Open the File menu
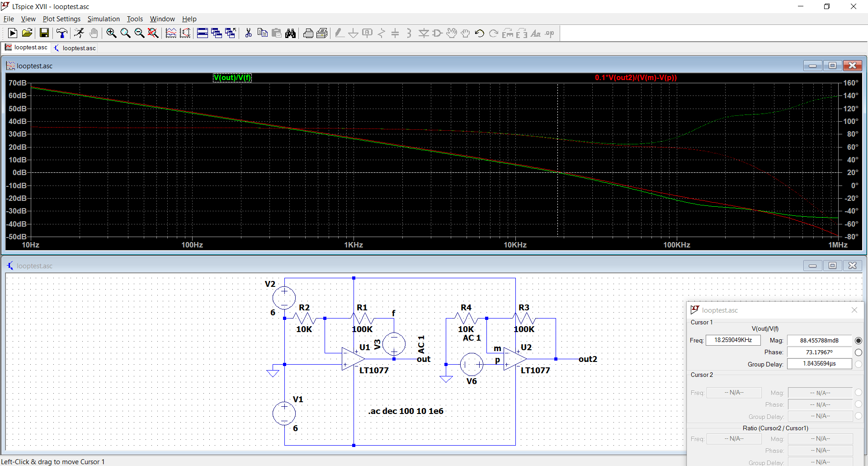The width and height of the screenshot is (868, 466). coord(9,19)
